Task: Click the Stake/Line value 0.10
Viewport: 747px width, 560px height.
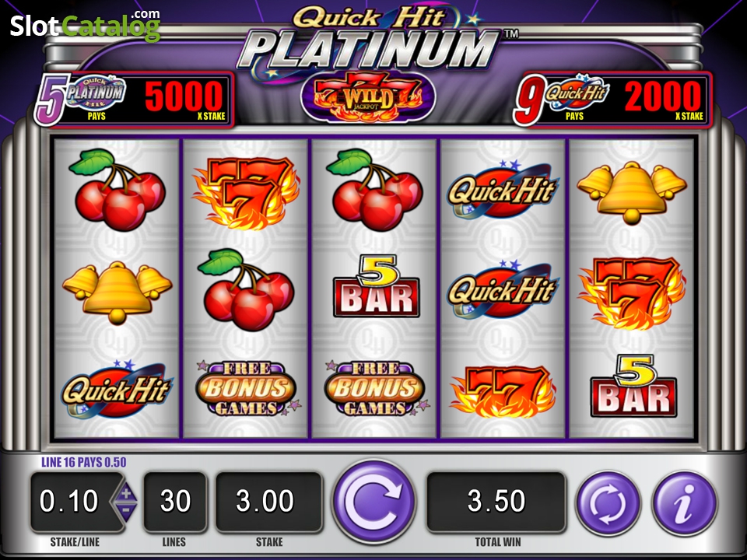Action: pyautogui.click(x=69, y=502)
